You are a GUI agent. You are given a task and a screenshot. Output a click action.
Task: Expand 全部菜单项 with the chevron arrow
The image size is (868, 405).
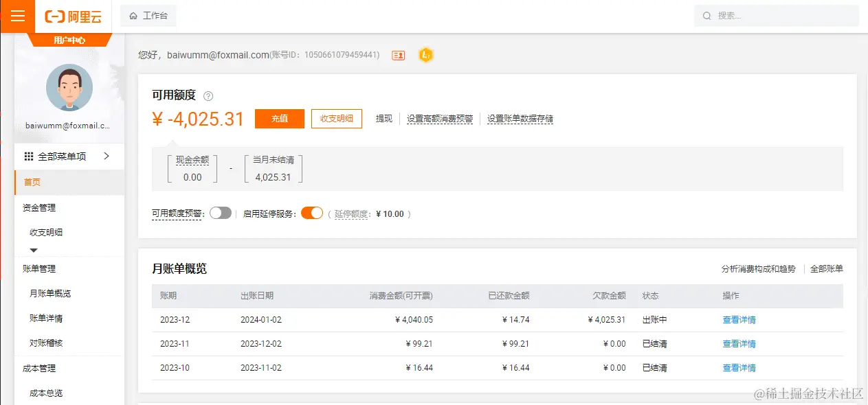107,156
